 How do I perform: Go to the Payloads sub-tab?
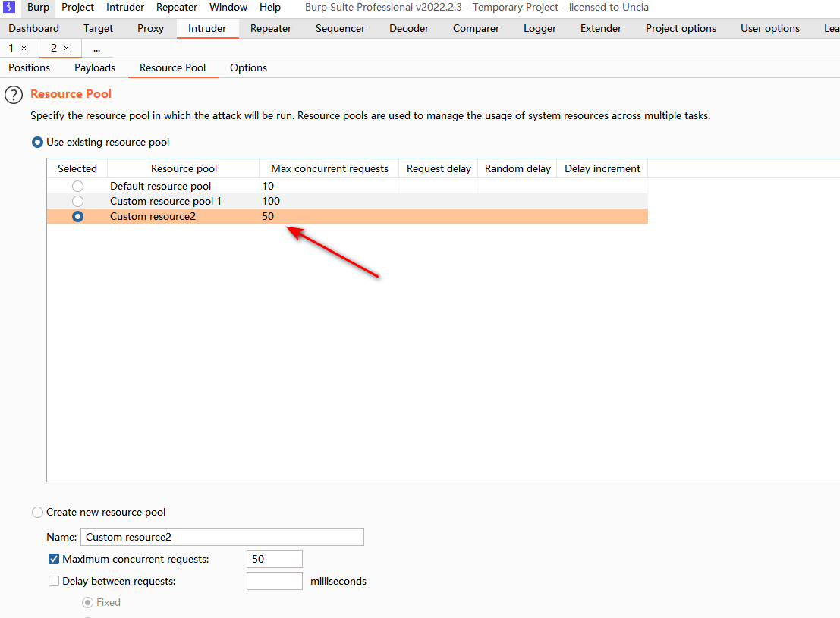[x=95, y=68]
